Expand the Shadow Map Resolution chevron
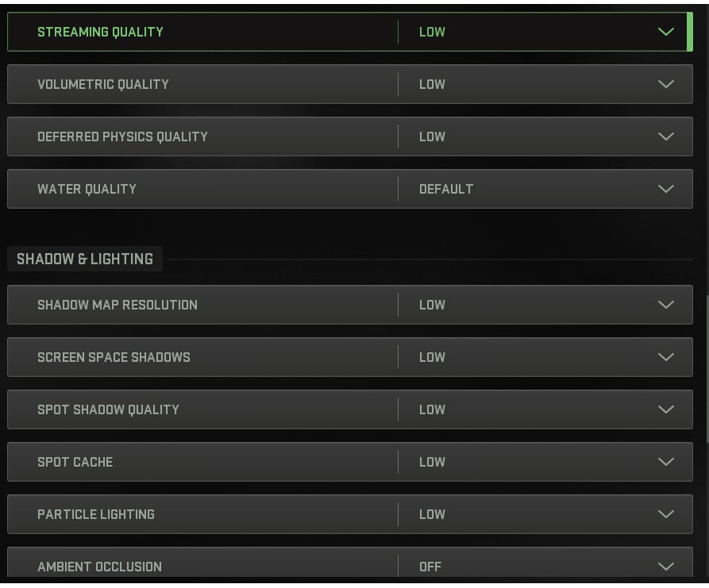 (666, 305)
